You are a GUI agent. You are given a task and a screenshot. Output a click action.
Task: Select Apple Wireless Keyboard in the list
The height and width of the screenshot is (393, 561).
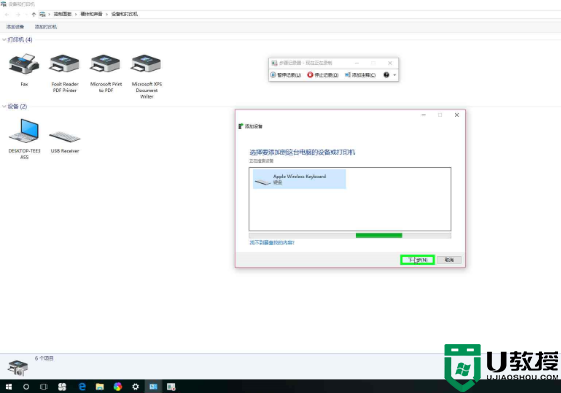tap(299, 179)
